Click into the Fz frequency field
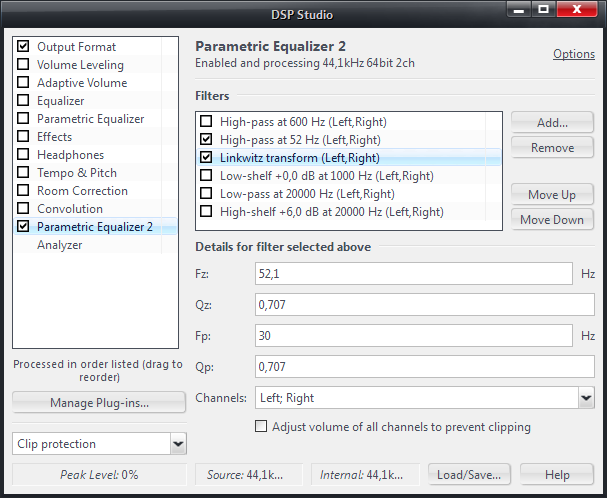 pos(414,274)
